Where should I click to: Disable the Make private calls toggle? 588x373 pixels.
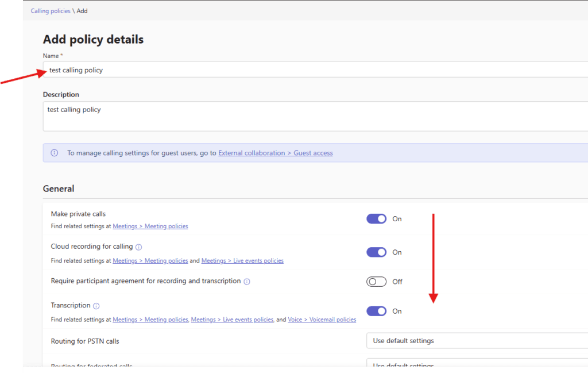[376, 219]
